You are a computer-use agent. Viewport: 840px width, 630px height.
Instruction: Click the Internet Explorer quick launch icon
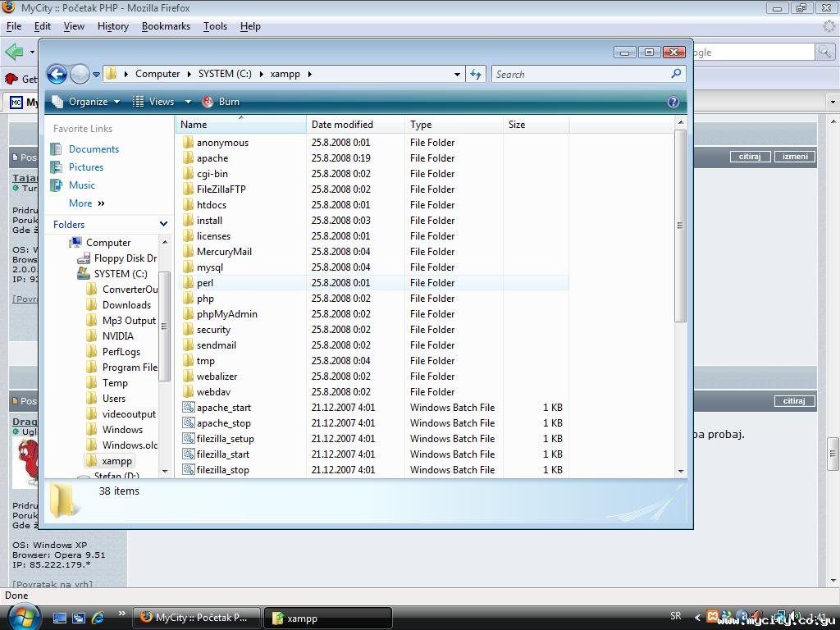[x=98, y=618]
